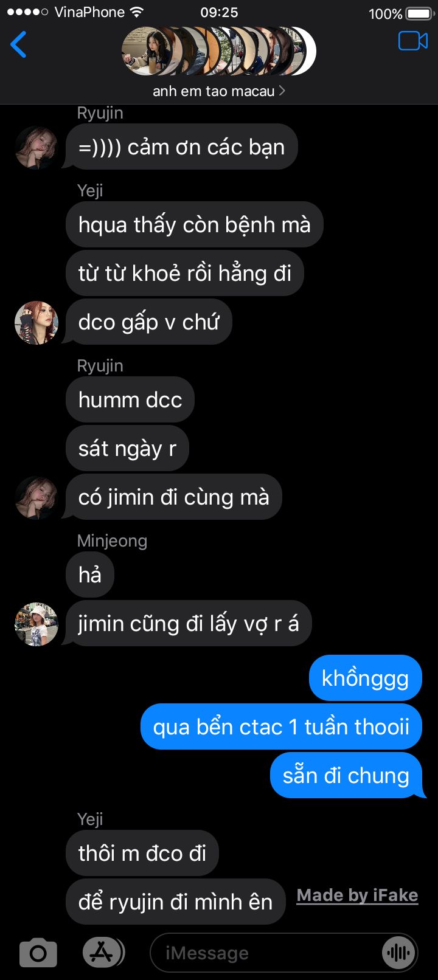Image resolution: width=438 pixels, height=980 pixels.
Task: Start a video call with the camera icon
Action: click(x=413, y=41)
